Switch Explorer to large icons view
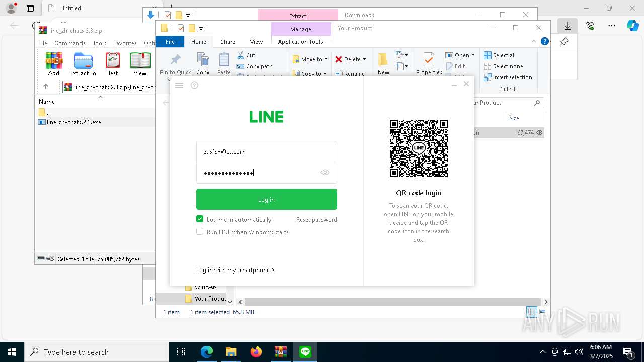This screenshot has height=362, width=644. point(542,312)
